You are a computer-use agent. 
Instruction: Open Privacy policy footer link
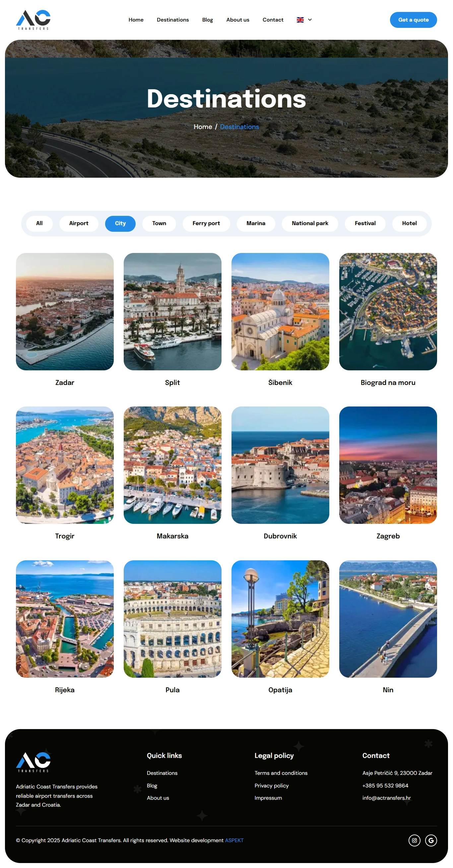[271, 785]
